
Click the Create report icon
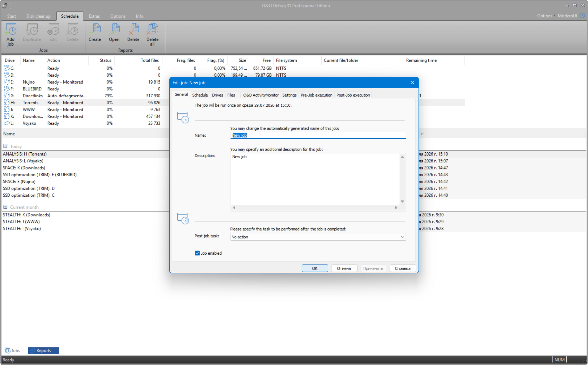point(95,29)
